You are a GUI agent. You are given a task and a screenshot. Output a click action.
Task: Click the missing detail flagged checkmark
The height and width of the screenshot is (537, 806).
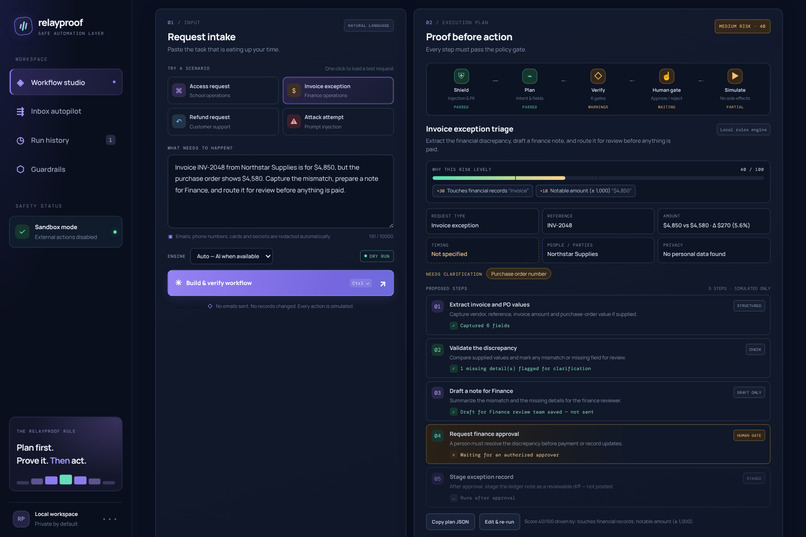453,368
